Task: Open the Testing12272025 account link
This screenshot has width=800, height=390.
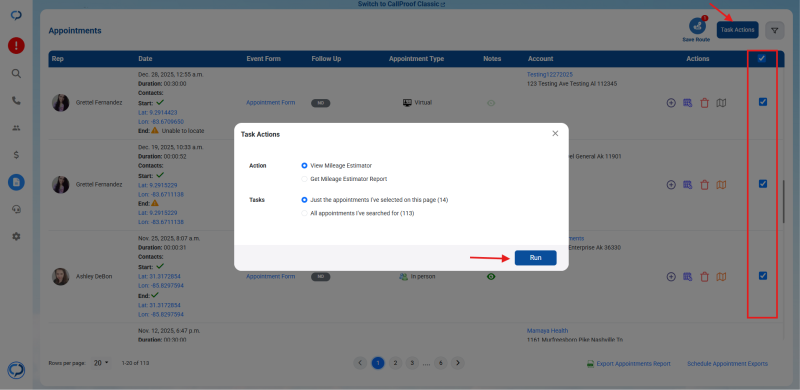Action: coord(549,75)
